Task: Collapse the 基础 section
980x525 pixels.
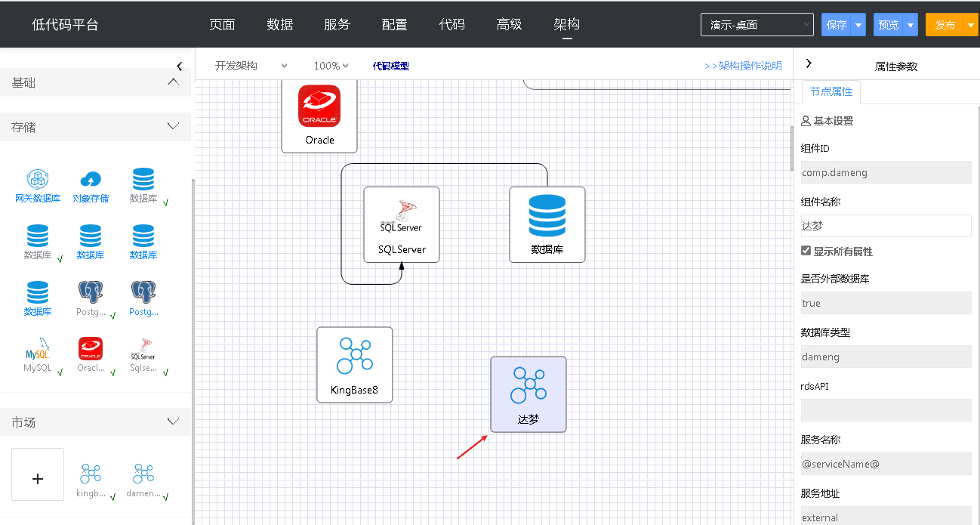Action: pos(173,82)
